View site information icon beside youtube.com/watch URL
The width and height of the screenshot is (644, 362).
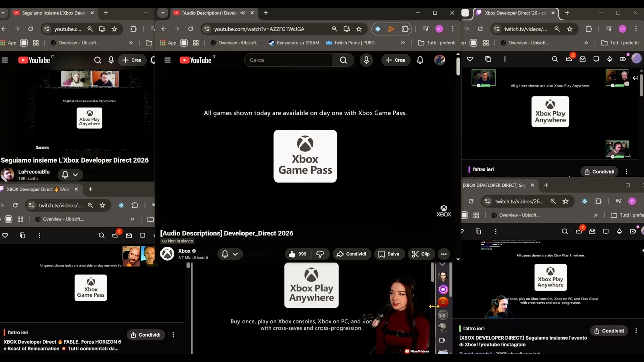(206, 29)
